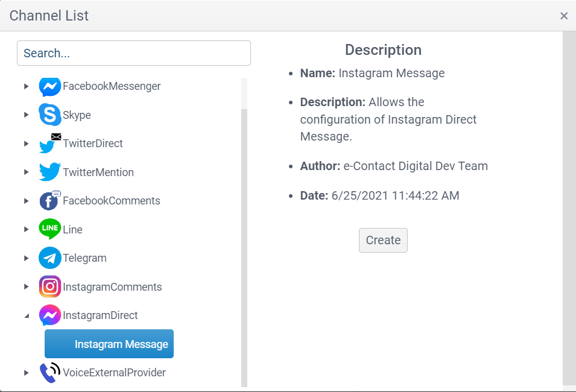Screen dimensions: 576x392
Task: Click the channel list scrollbar thumb
Action: (244, 248)
